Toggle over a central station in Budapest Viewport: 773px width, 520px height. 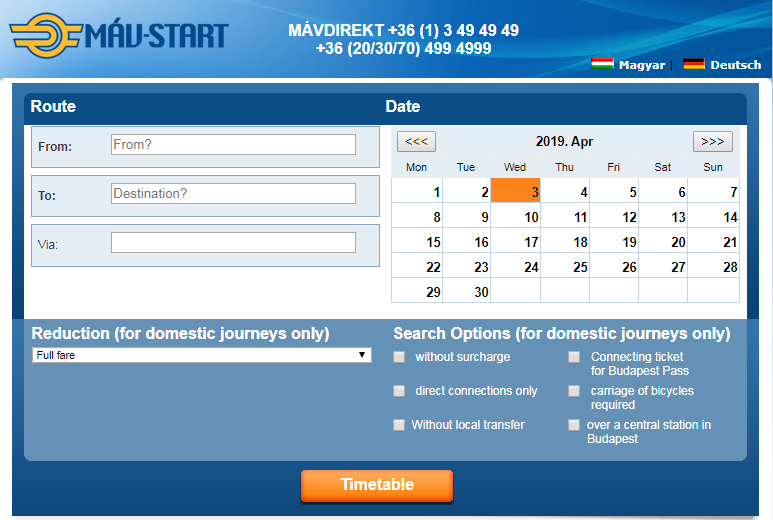(x=574, y=425)
